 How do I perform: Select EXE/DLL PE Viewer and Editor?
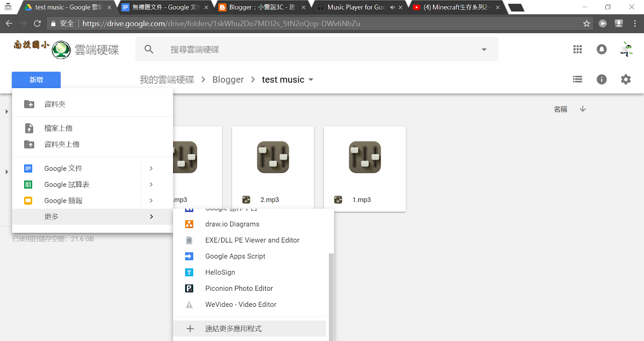(250, 240)
